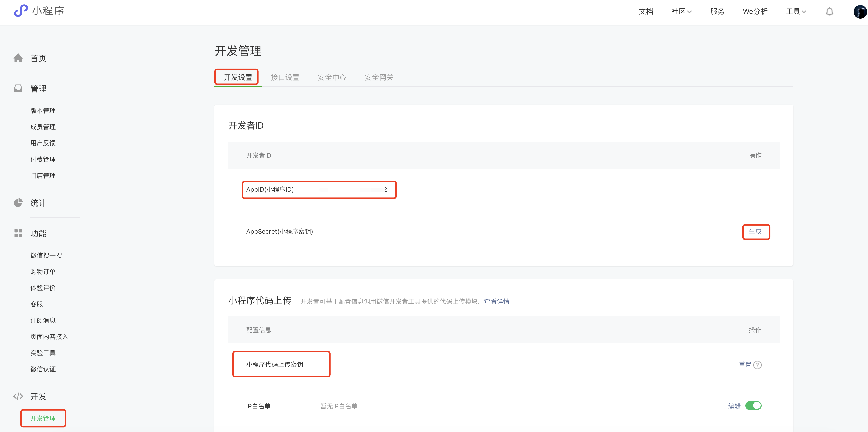Switch to the 安全中心 tab
Image resolution: width=868 pixels, height=432 pixels.
(332, 77)
